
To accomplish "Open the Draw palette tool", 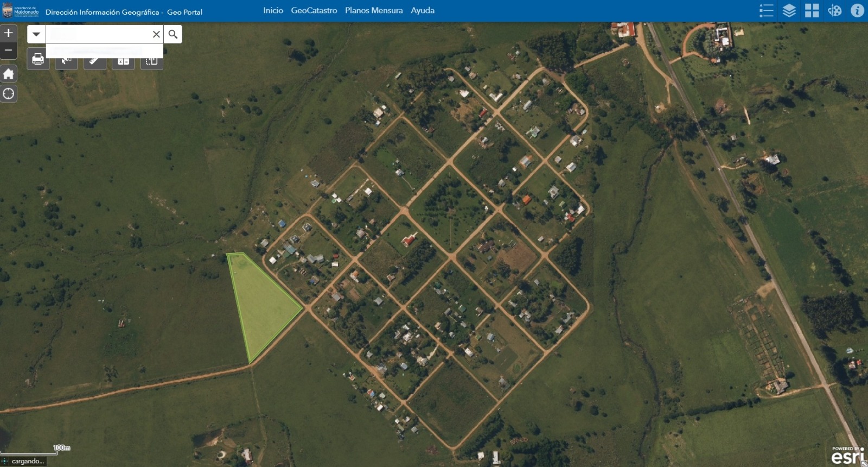I will [x=834, y=10].
